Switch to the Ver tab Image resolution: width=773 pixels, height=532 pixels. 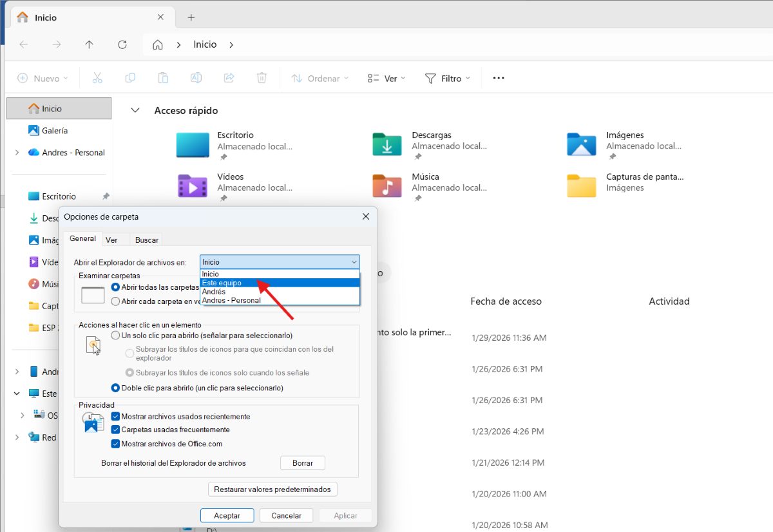(111, 240)
